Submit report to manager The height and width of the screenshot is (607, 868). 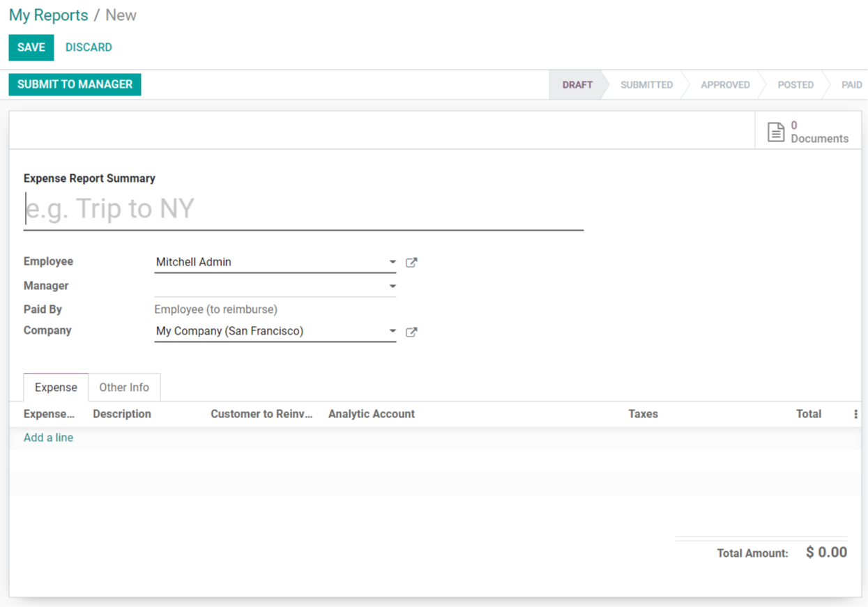[x=75, y=84]
